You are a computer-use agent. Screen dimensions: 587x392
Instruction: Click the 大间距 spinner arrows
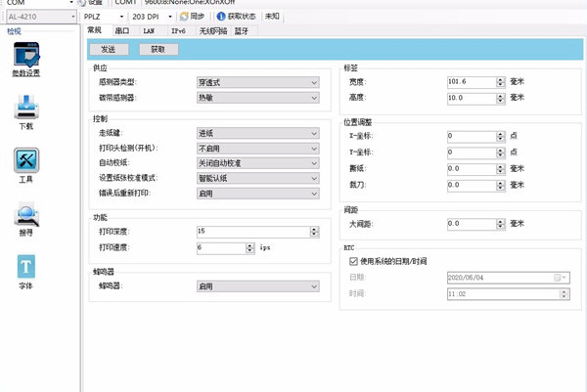(x=501, y=224)
